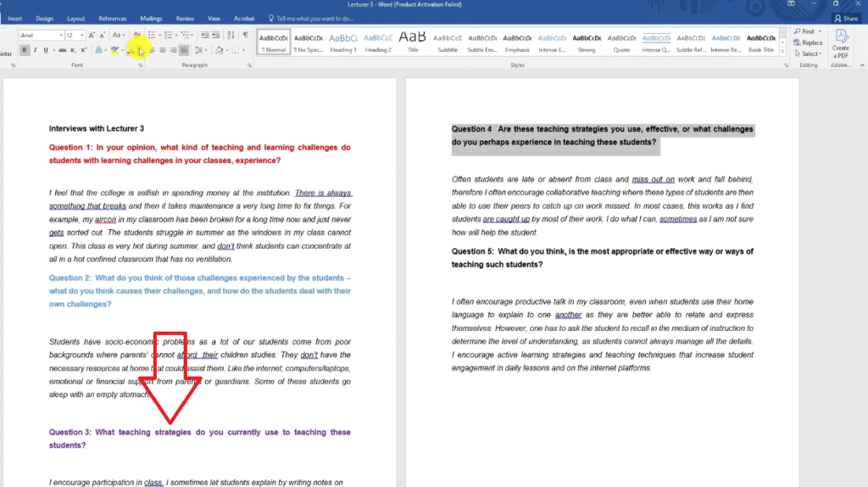Screen dimensions: 868x487
Task: Toggle justify paragraph alignment
Action: pyautogui.click(x=185, y=50)
